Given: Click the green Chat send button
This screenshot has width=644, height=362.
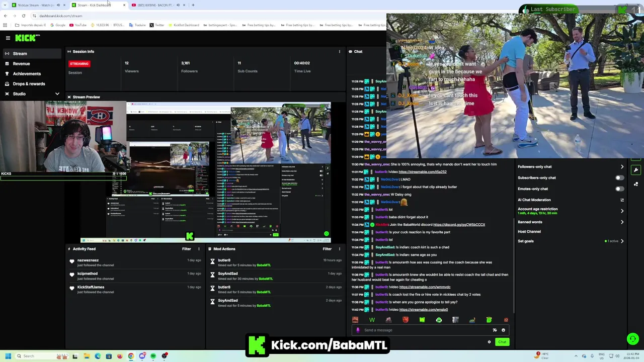Looking at the screenshot, I should pos(502,342).
